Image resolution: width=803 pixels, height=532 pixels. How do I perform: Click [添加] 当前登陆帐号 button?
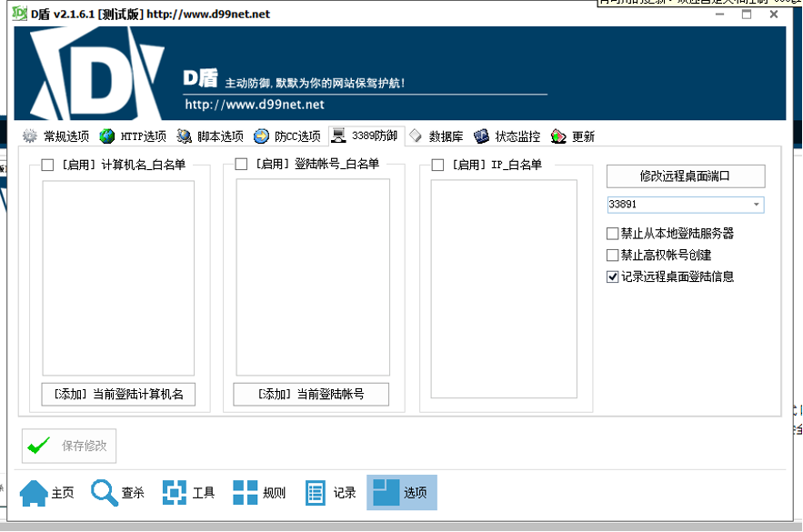click(311, 395)
